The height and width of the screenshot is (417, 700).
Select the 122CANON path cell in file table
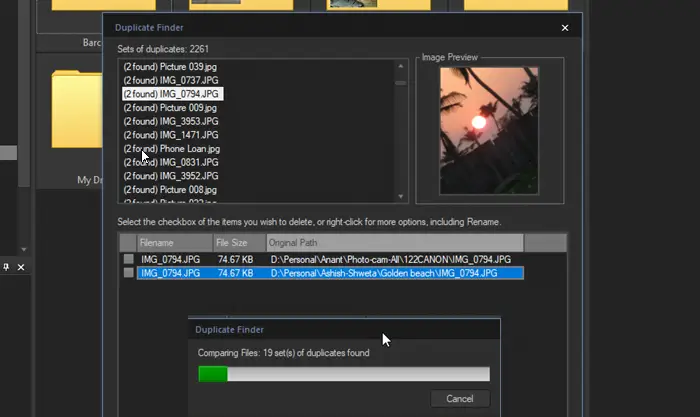[x=391, y=259]
